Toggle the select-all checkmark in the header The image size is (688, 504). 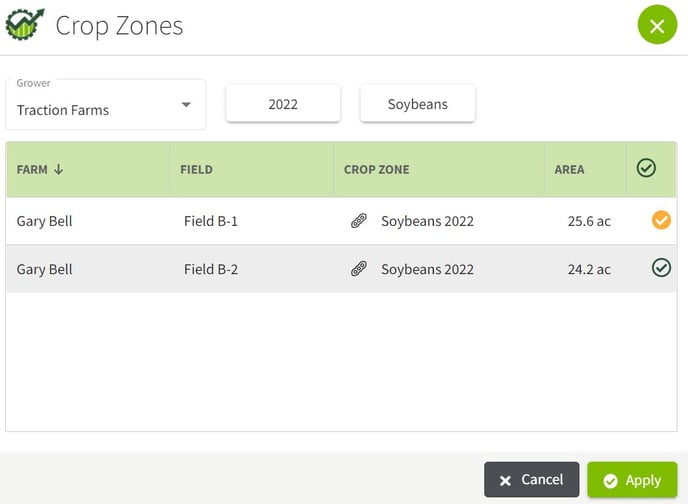point(646,168)
